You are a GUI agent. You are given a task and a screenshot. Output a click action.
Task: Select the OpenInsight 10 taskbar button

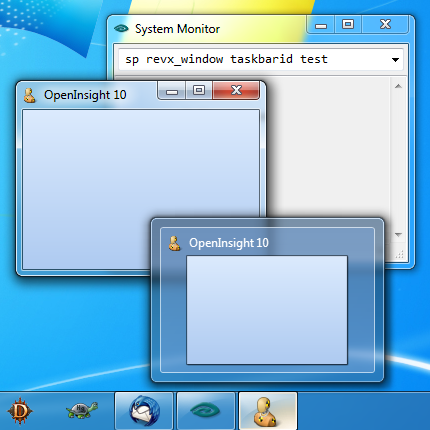pyautogui.click(x=268, y=411)
